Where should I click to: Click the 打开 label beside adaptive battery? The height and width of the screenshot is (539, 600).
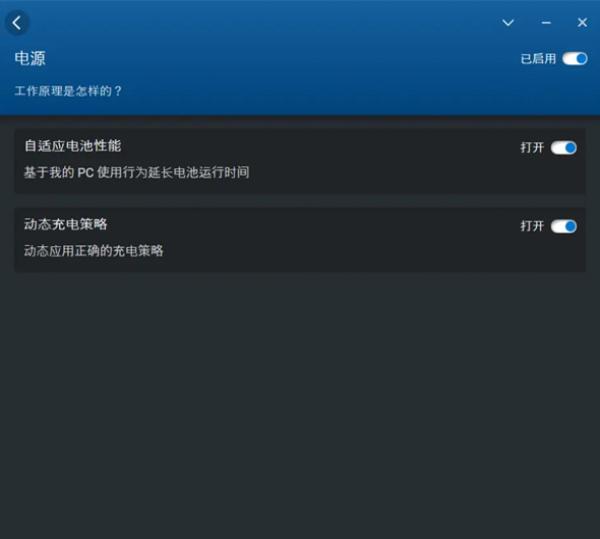[x=532, y=148]
